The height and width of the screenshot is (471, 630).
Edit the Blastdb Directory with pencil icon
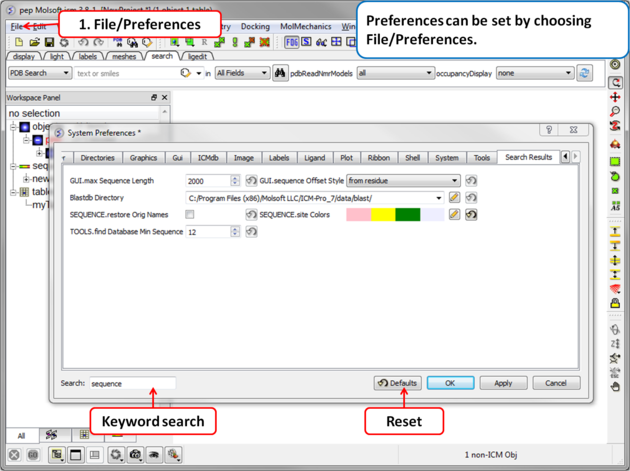454,198
